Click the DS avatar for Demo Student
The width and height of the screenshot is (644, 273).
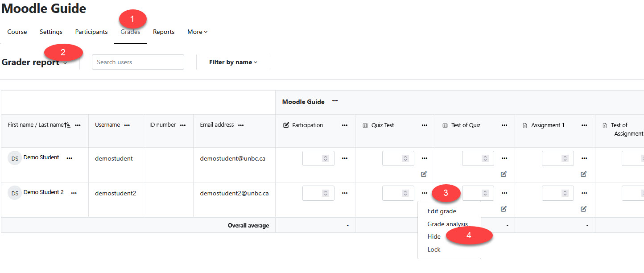coord(15,158)
